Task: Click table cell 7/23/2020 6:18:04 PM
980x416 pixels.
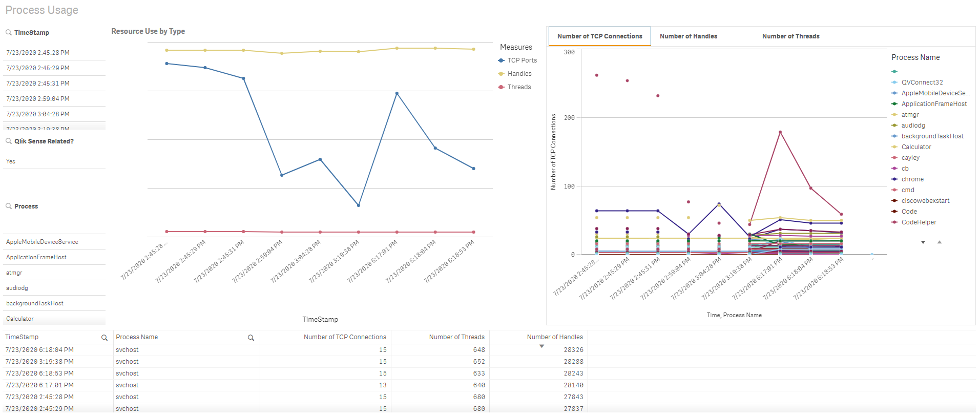Action: [x=39, y=350]
